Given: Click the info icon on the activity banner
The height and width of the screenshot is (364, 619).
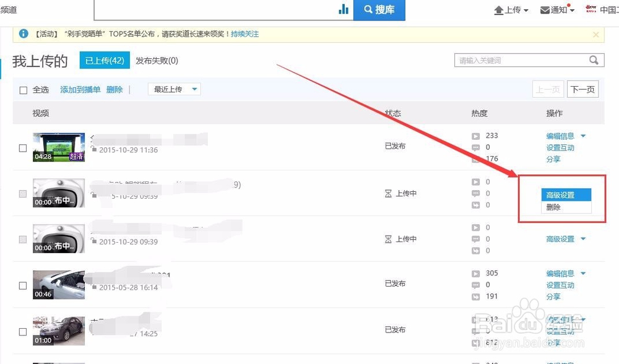Looking at the screenshot, I should pyautogui.click(x=23, y=34).
